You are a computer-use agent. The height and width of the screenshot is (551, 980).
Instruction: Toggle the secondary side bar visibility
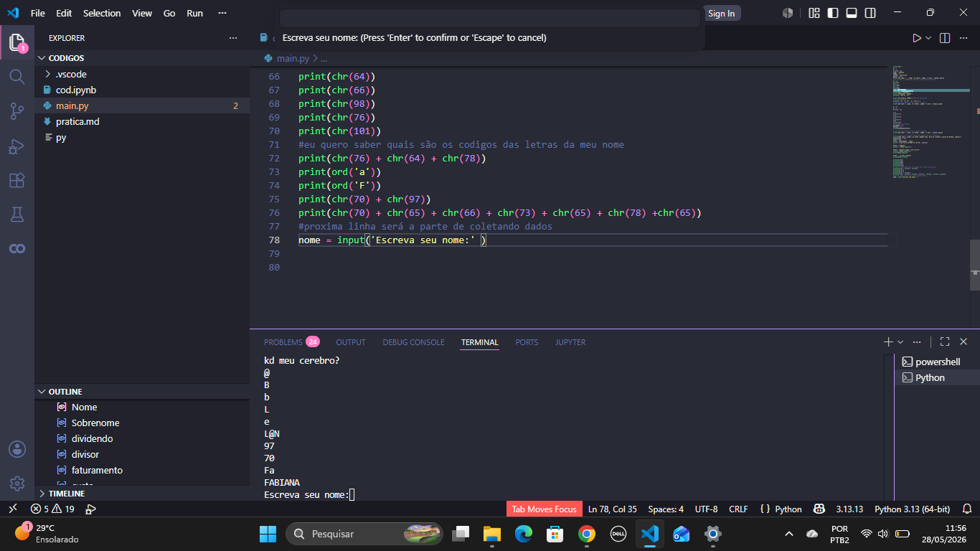870,13
